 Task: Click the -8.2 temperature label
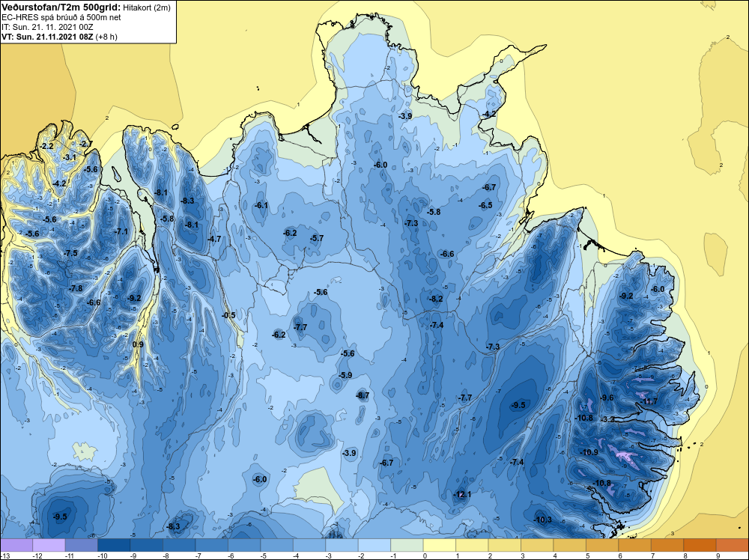[436, 299]
